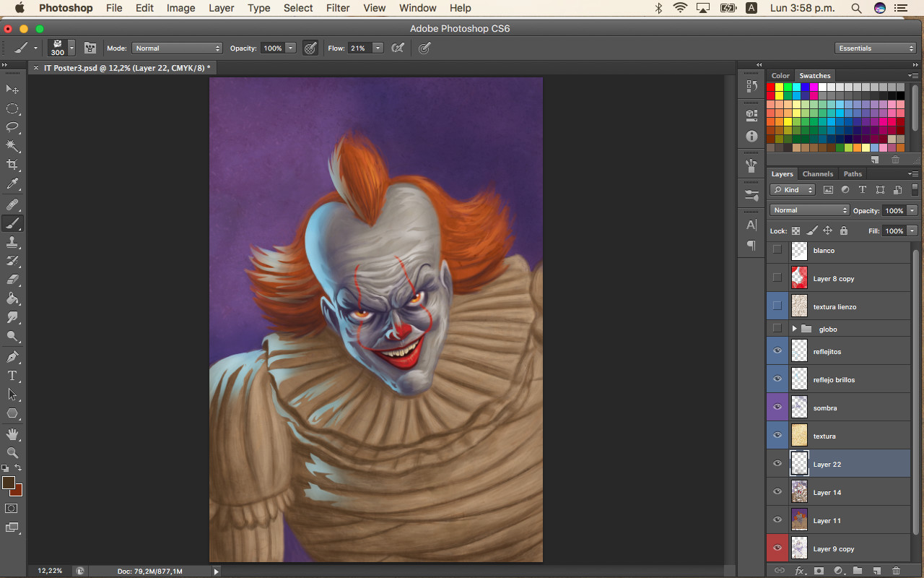Swap foreground and background colors
This screenshot has width=924, height=578.
click(19, 468)
